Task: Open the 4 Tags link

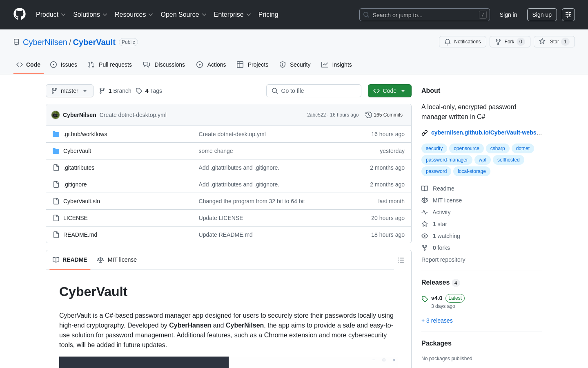Action: (149, 91)
